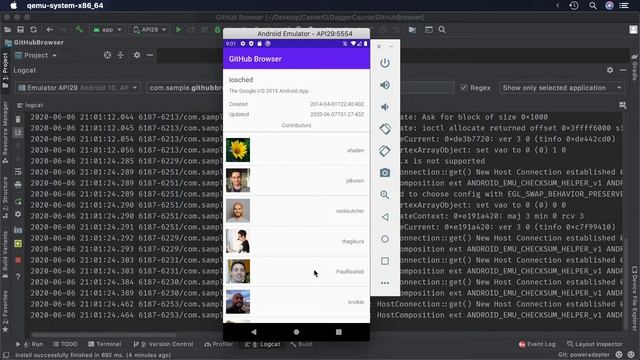
Task: Tap contributor nickbutcher row
Action: [x=296, y=211]
